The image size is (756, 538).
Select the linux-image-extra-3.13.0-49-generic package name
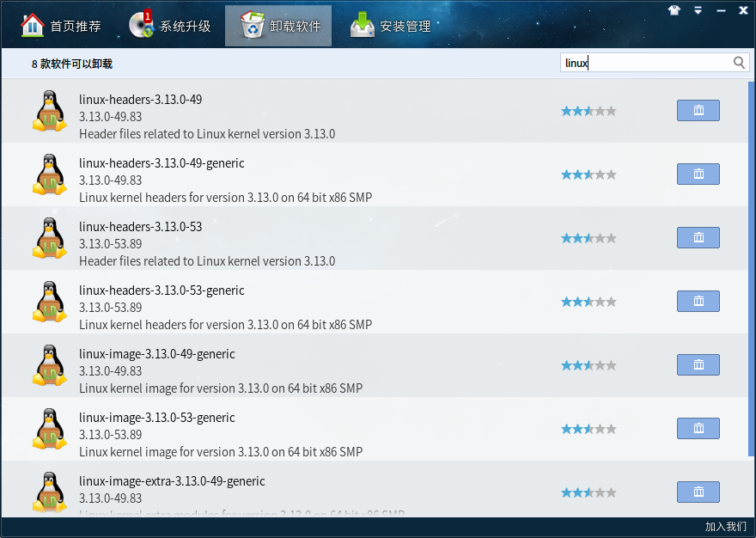pos(172,481)
